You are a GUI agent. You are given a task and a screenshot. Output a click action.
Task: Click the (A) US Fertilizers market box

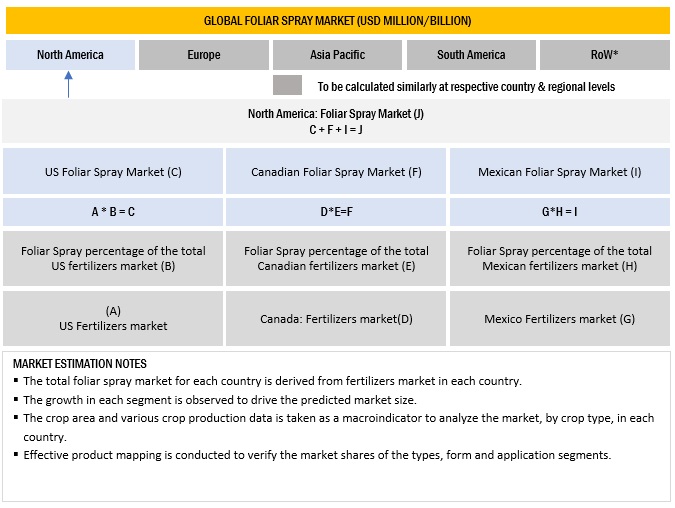click(113, 318)
